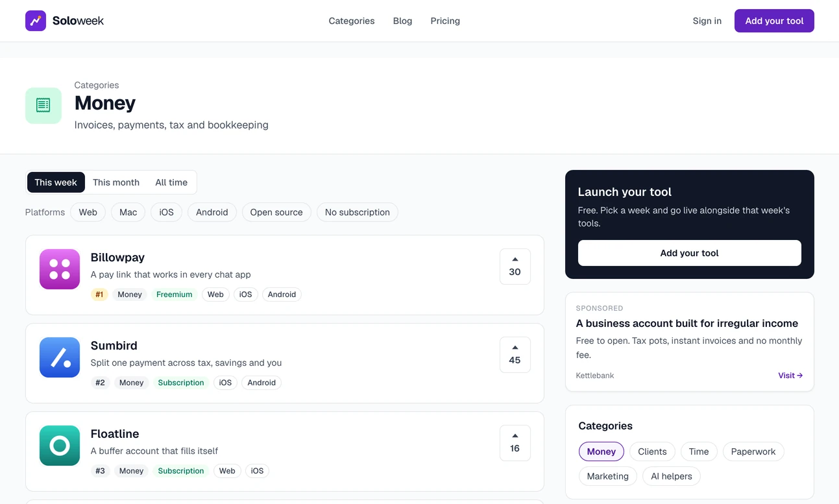Click the white Add your tool button
Image resolution: width=839 pixels, height=504 pixels.
click(x=690, y=253)
